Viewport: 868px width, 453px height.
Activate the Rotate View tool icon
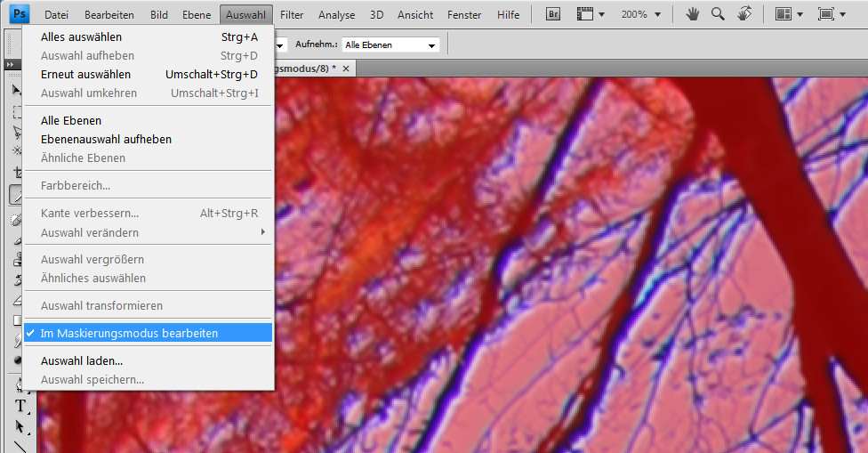(744, 14)
